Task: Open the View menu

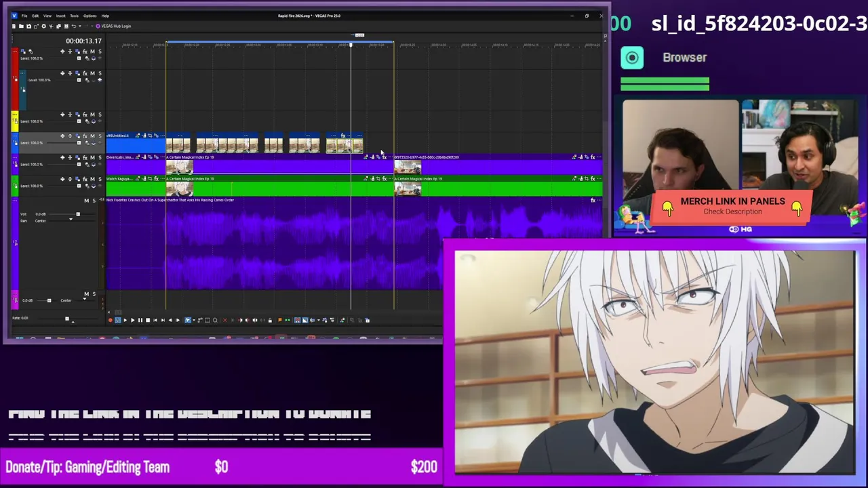Action: (47, 16)
